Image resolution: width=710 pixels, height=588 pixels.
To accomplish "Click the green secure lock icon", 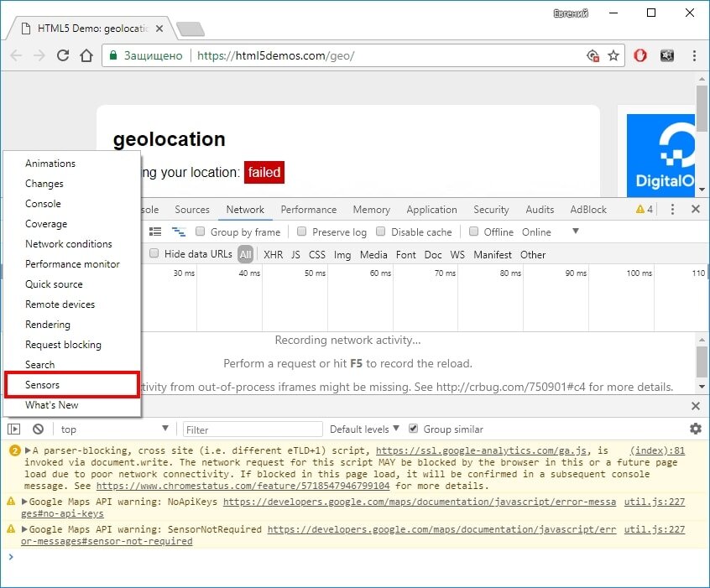I will (113, 55).
